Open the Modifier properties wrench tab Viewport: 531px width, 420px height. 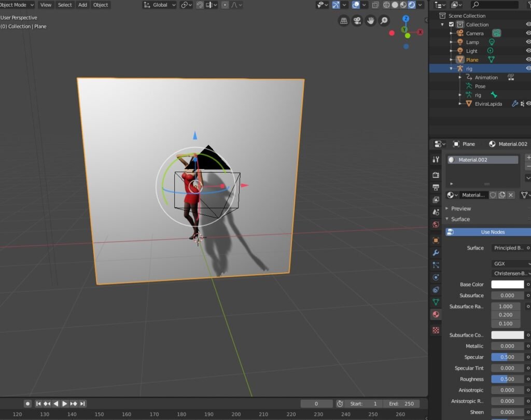pyautogui.click(x=436, y=253)
